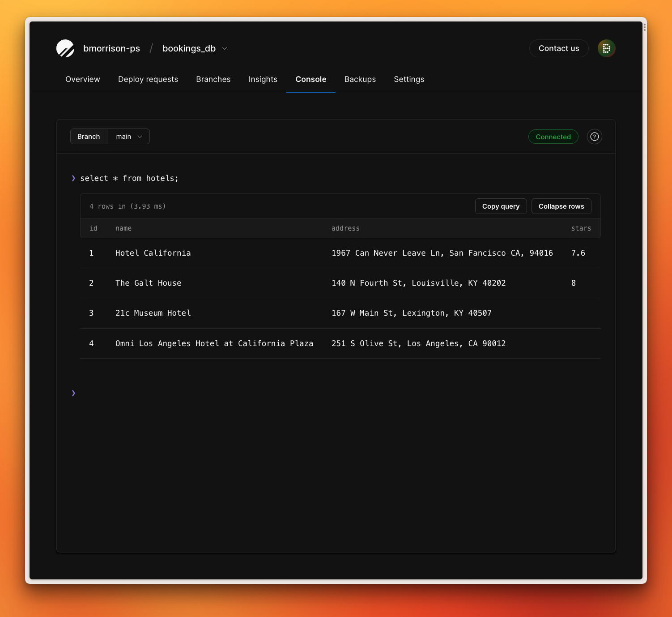672x617 pixels.
Task: Select the Overview tab
Action: tap(82, 79)
